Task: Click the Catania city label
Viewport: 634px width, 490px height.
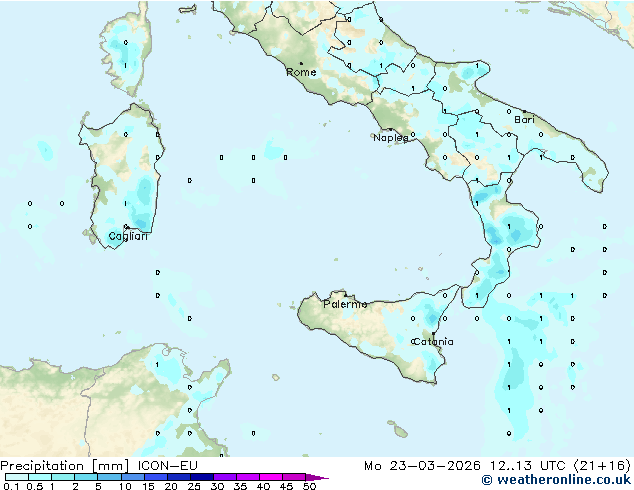Action: 433,342
